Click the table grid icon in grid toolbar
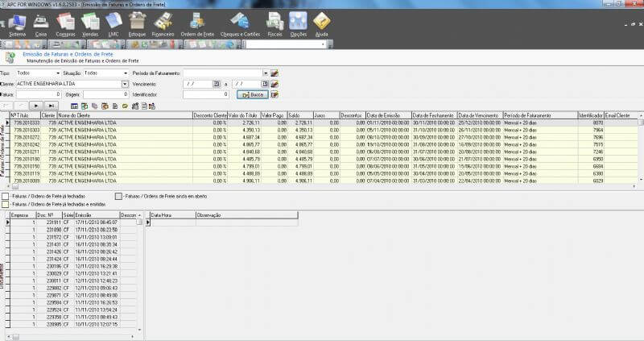Screen dimensions: 644x341 point(74,106)
